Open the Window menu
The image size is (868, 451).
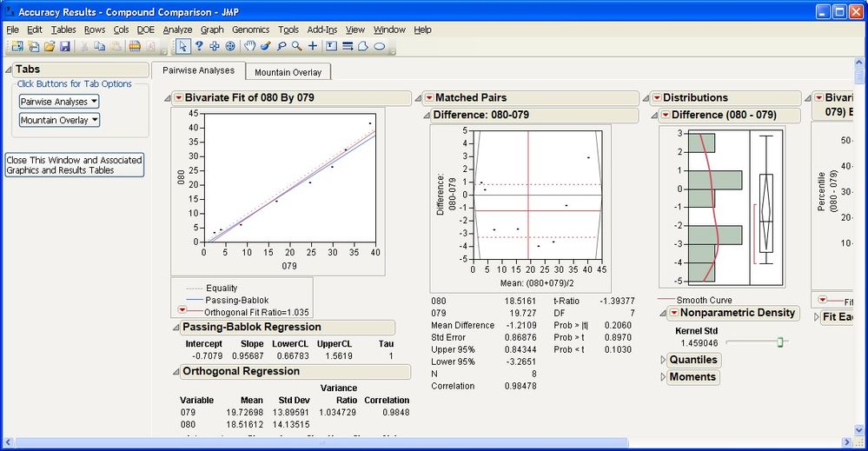[389, 30]
